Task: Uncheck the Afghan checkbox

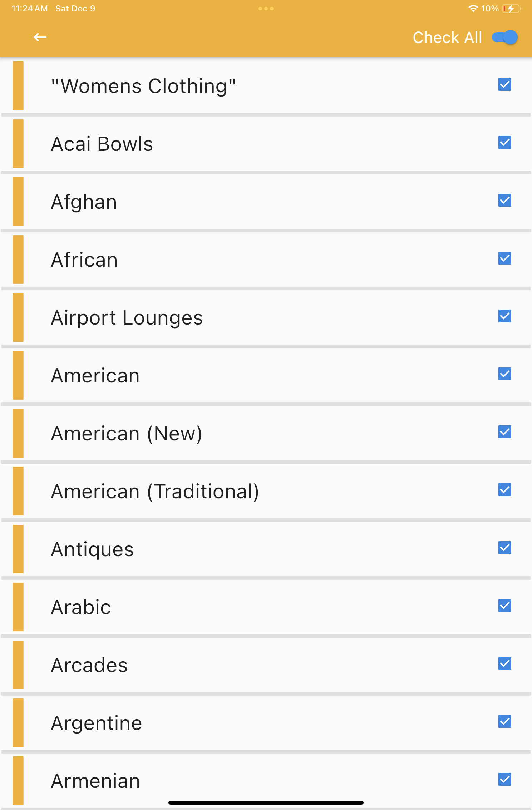Action: (504, 201)
